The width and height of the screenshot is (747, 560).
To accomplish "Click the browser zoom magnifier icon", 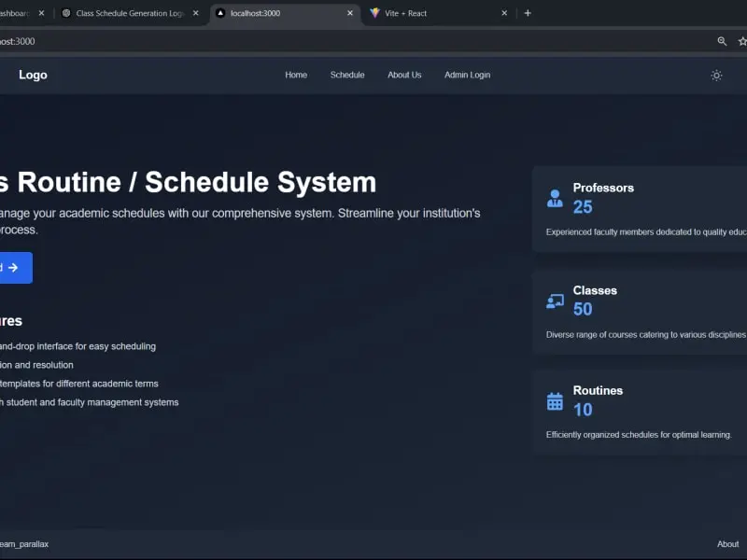I will click(722, 41).
